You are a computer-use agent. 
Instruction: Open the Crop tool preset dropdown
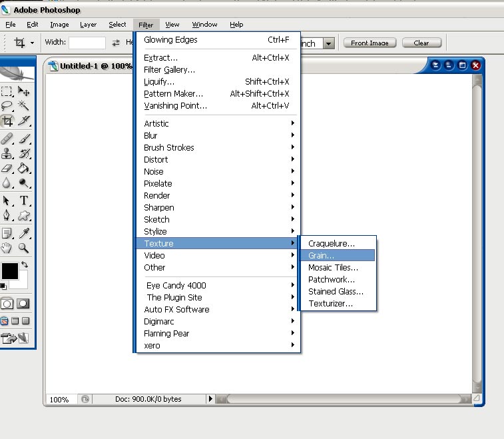[31, 43]
